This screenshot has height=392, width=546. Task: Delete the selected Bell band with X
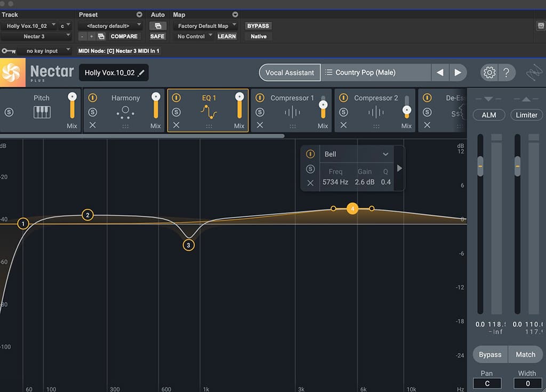(310, 183)
